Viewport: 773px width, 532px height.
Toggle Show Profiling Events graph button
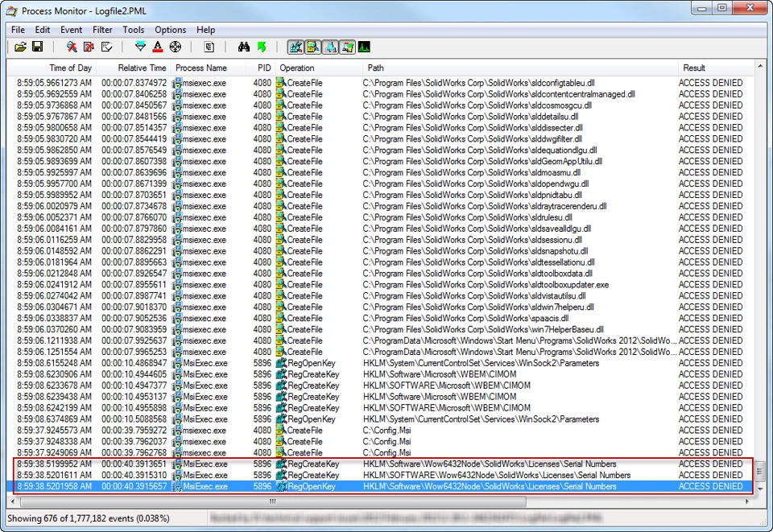pos(364,47)
